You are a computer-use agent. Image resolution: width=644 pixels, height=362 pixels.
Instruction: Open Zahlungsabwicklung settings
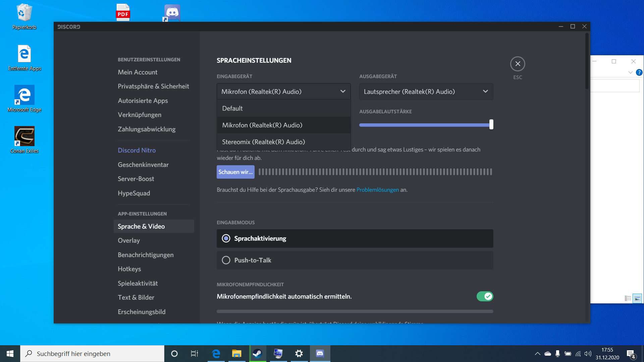pyautogui.click(x=154, y=129)
